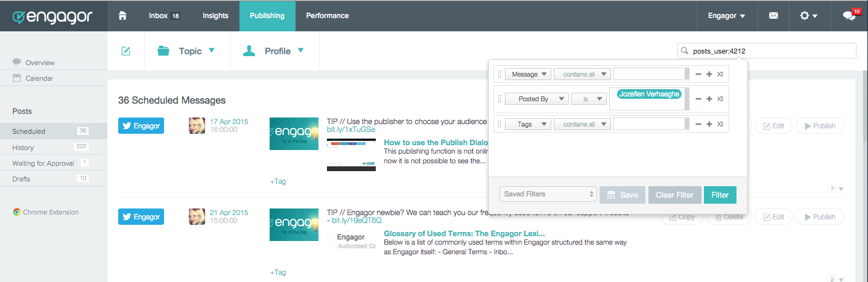
Task: Remove the Message filter row with minus
Action: 699,74
